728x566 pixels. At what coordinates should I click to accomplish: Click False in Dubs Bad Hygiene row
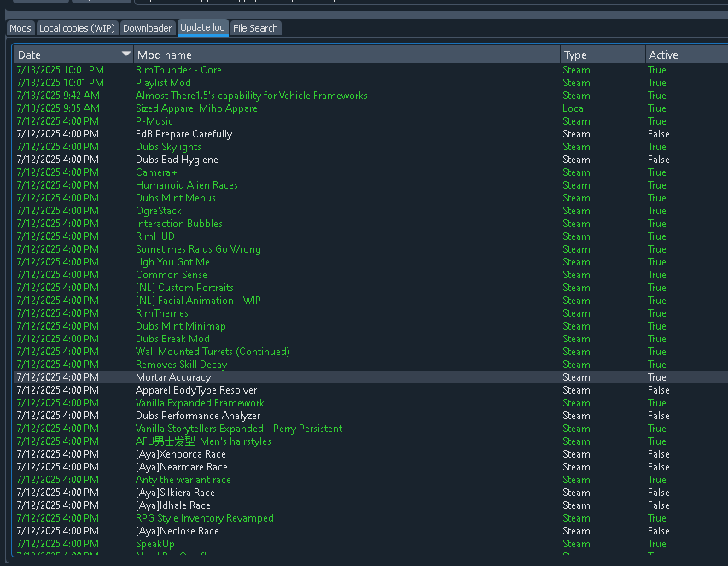tap(658, 160)
